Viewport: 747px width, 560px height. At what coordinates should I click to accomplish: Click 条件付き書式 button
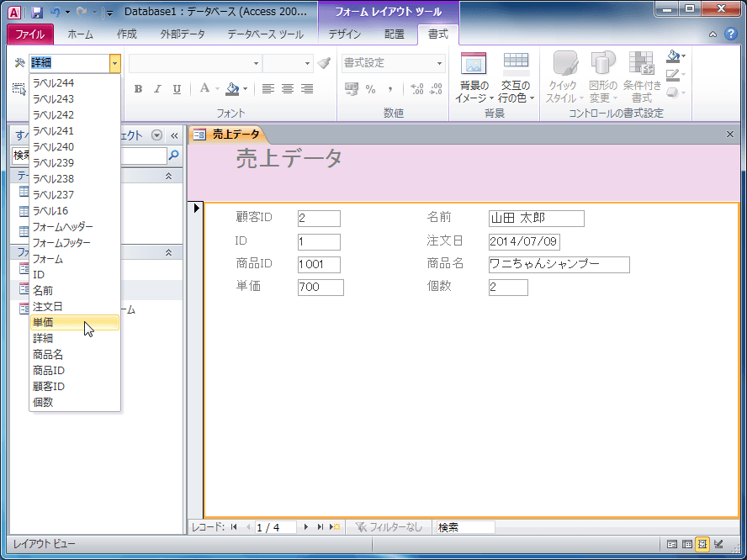pyautogui.click(x=642, y=77)
